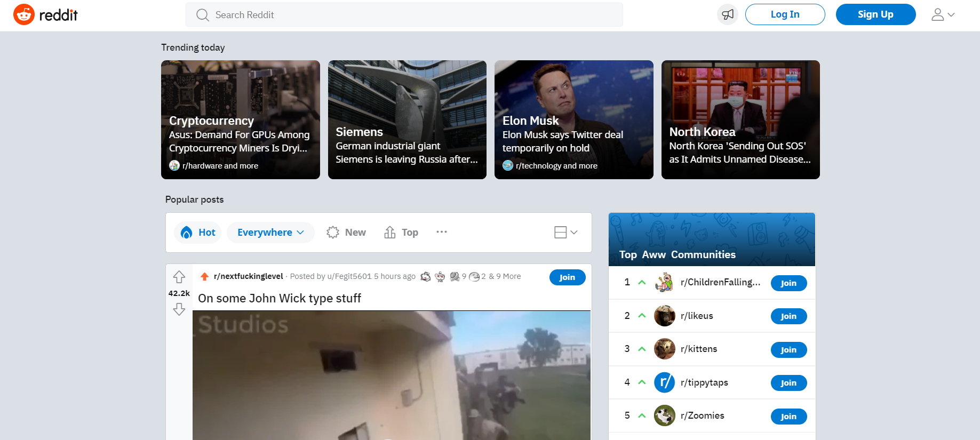Open r/likeus community avatar
This screenshot has width=980, height=440.
[x=665, y=316]
